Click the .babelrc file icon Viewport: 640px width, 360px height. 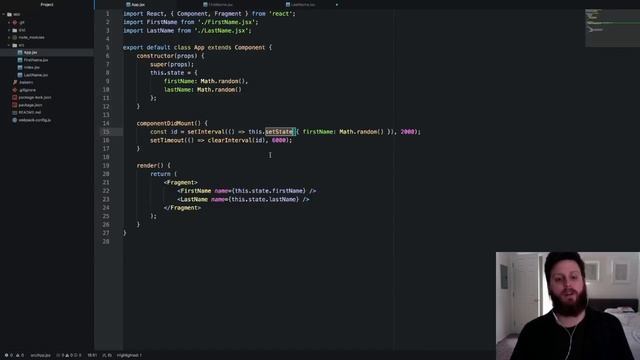pos(15,82)
